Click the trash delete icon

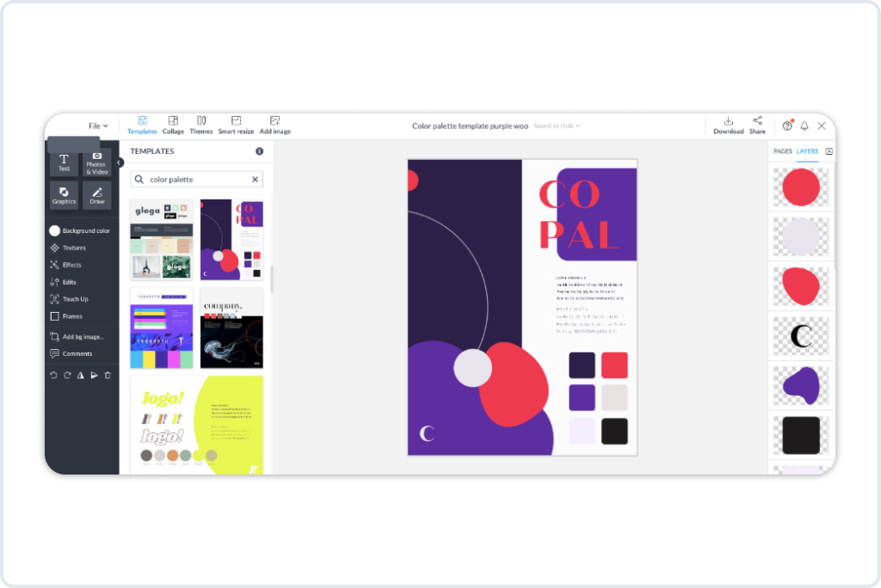point(108,375)
